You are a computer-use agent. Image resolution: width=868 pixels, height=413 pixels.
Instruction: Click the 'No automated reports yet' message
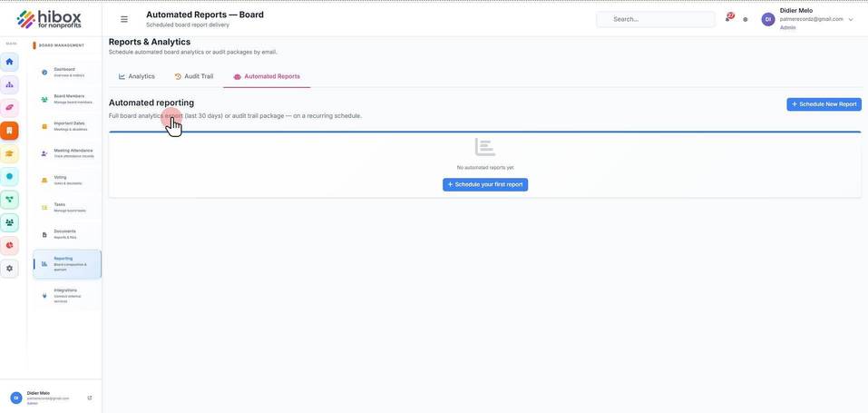click(x=485, y=167)
